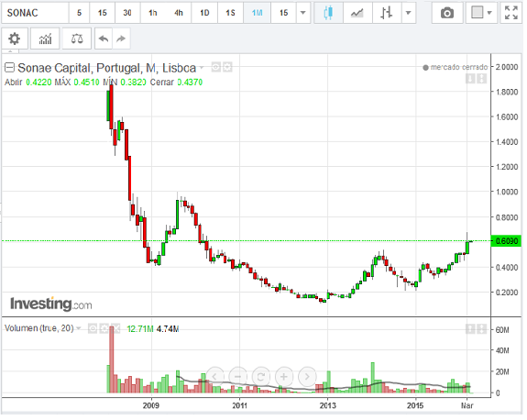Screen dimensions: 527x420
Task: Switch to the 4h interval
Action: coord(179,13)
